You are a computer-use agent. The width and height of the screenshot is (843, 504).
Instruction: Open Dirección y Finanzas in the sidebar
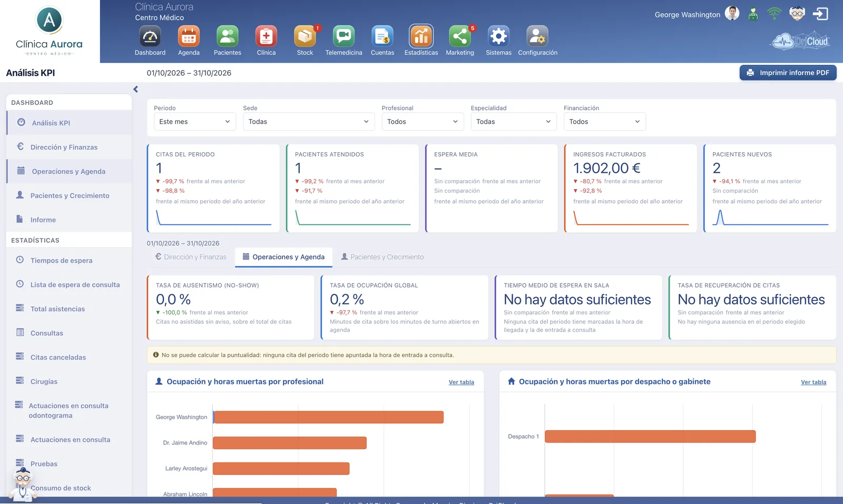(70, 147)
